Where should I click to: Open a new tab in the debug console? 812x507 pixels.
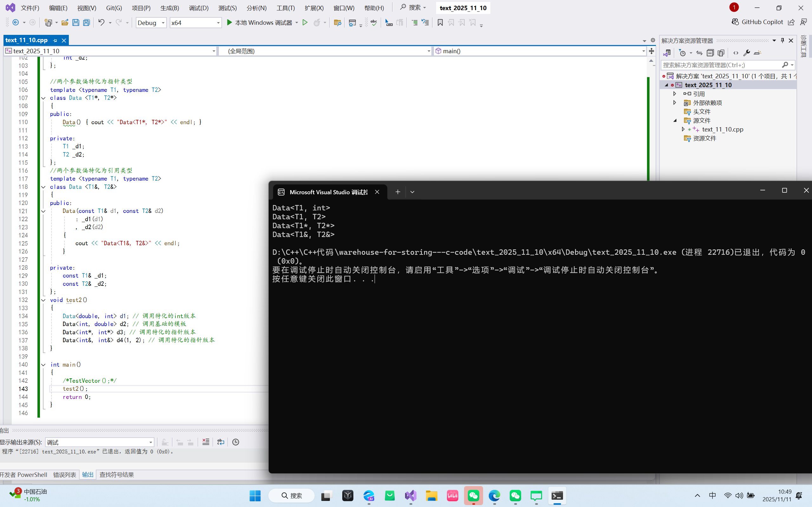click(x=398, y=192)
